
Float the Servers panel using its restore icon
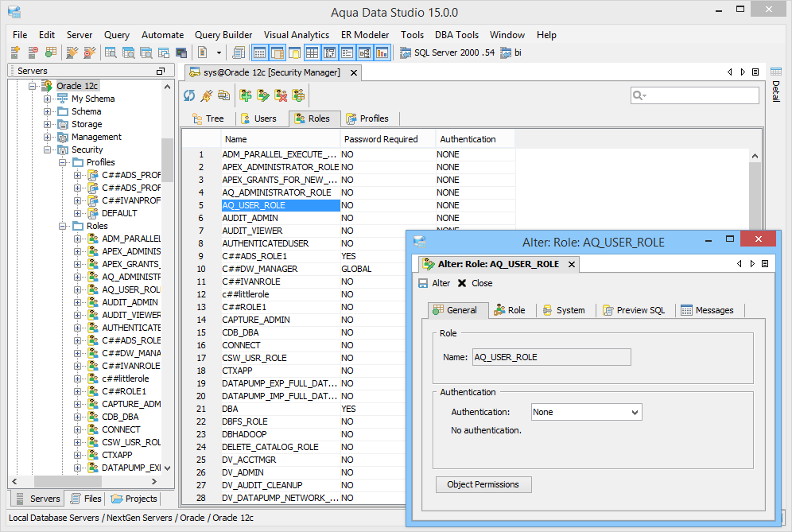161,72
